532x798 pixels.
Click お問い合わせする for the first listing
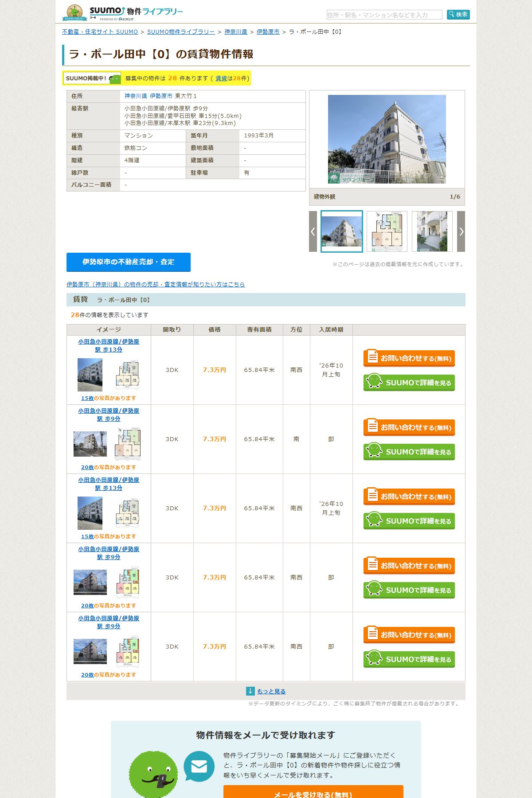(x=409, y=358)
